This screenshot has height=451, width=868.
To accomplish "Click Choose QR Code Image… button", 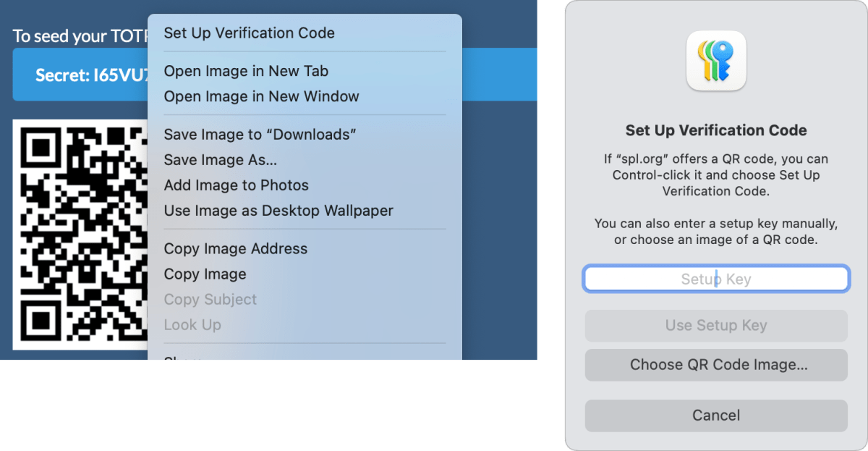I will tap(715, 365).
